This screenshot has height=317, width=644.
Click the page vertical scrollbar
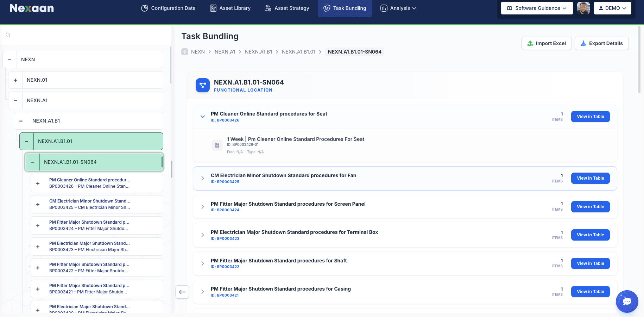click(x=639, y=60)
